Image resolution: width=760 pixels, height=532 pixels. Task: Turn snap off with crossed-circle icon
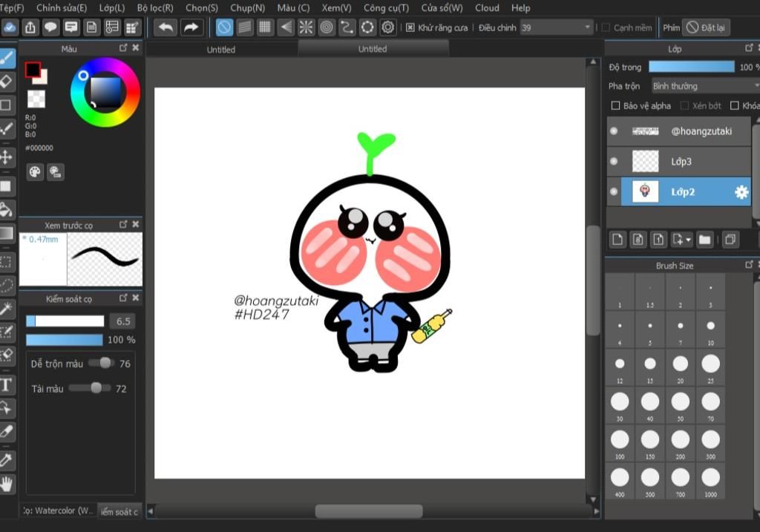[x=224, y=27]
